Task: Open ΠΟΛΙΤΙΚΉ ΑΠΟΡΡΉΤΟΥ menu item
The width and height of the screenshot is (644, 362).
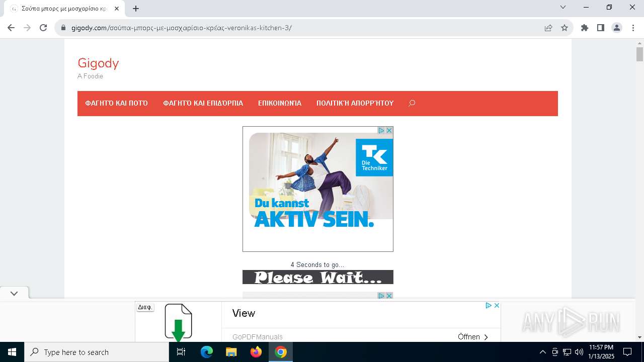Action: click(355, 103)
